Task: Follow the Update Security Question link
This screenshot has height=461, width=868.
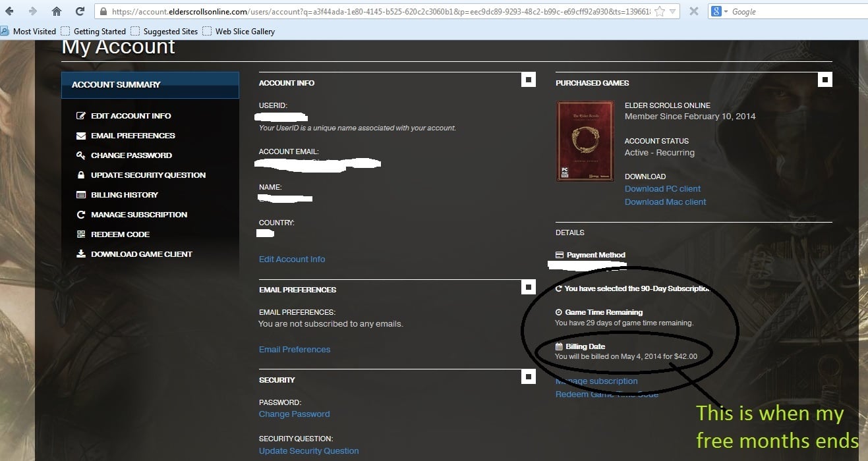Action: [x=308, y=451]
